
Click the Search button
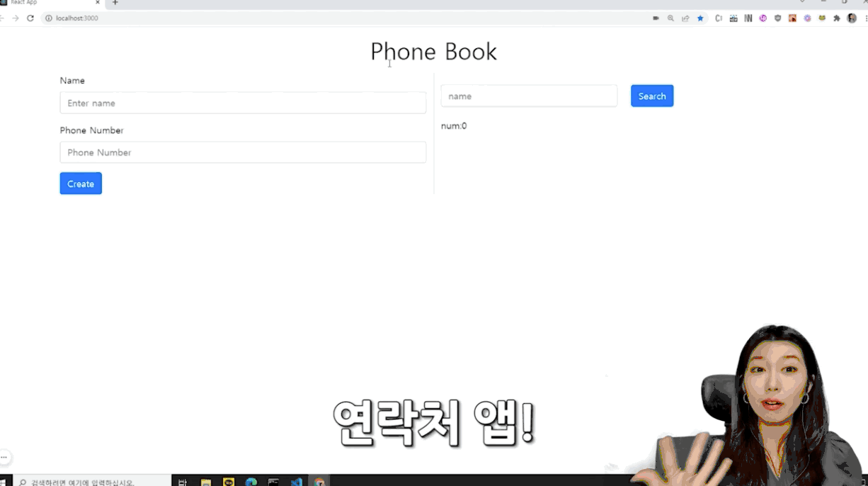pyautogui.click(x=652, y=96)
